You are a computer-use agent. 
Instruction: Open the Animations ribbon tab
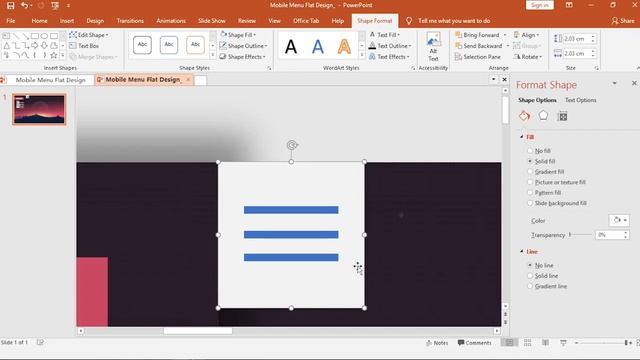click(x=171, y=21)
